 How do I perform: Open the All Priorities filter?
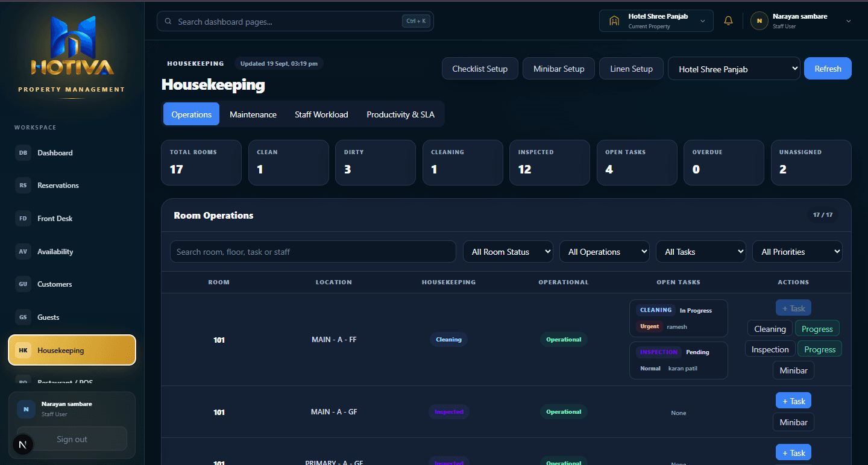797,252
